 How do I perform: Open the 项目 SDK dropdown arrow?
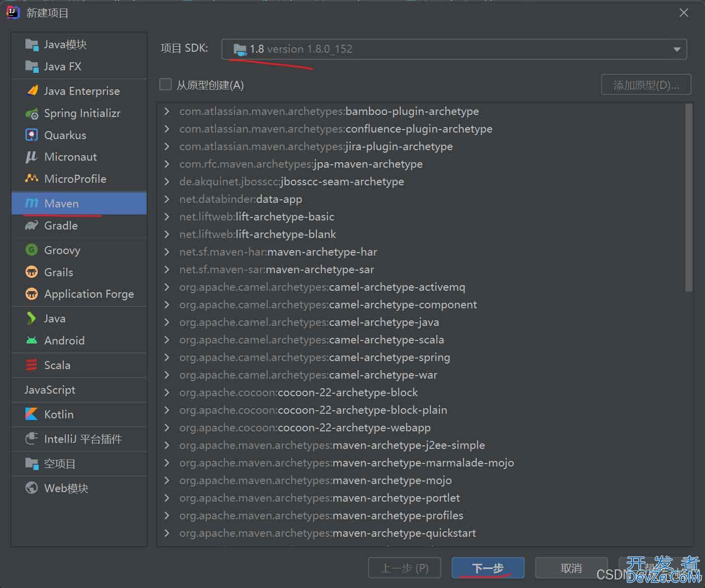point(676,49)
